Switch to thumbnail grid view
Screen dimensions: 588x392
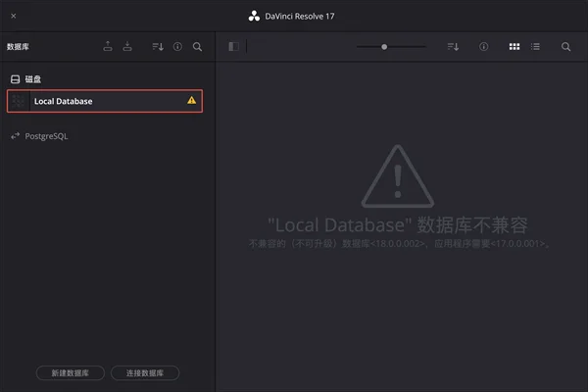[514, 46]
